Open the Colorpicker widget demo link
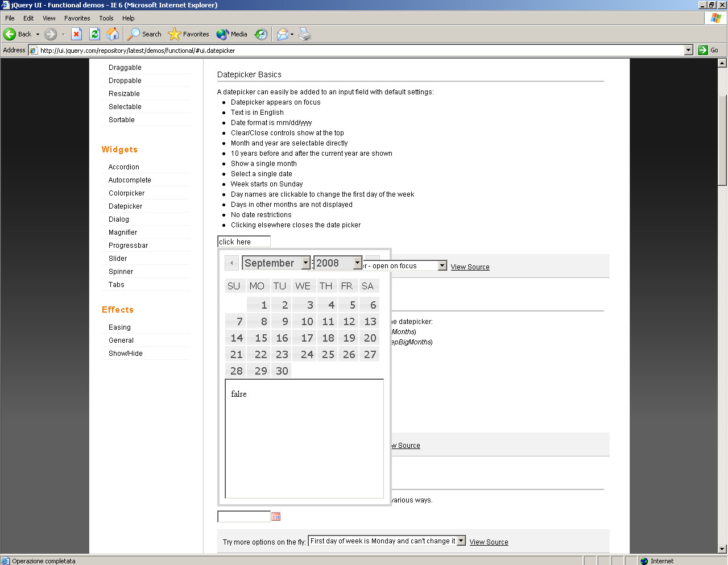Viewport: 728px width, 565px height. [126, 193]
